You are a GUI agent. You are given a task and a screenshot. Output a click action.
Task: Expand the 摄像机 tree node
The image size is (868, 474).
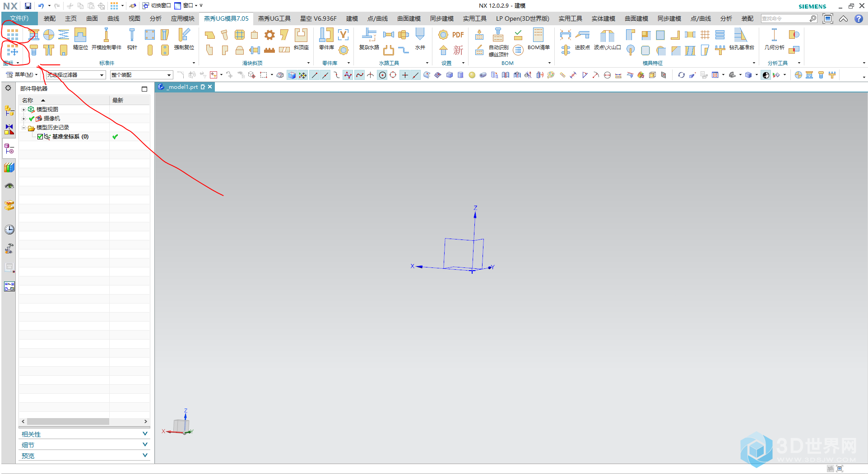23,119
